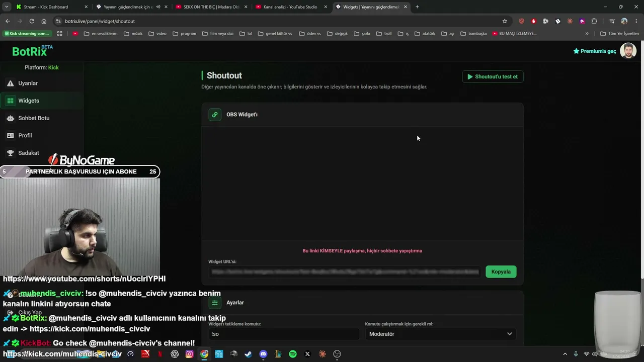Image resolution: width=644 pixels, height=362 pixels.
Task: Switch to the 'Yayınını güçlendirmek için' tab
Action: pos(132,7)
